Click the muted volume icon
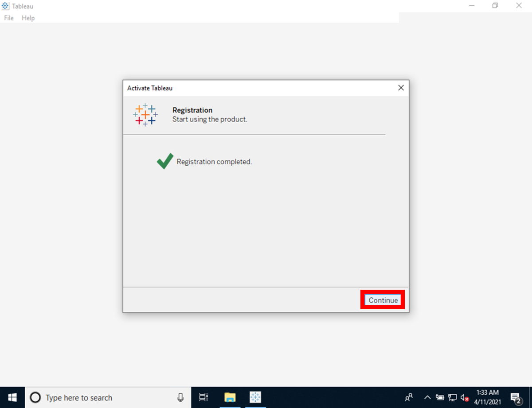532x408 pixels. point(465,397)
